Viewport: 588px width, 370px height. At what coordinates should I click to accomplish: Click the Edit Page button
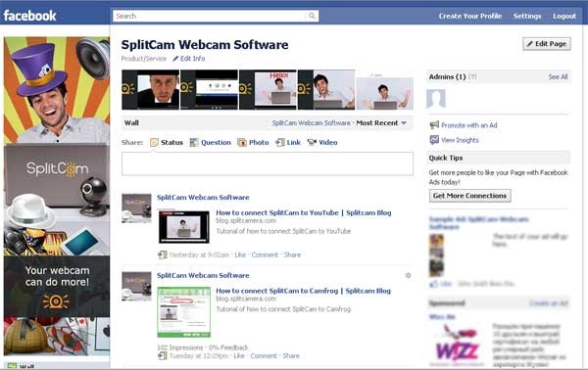(x=547, y=44)
